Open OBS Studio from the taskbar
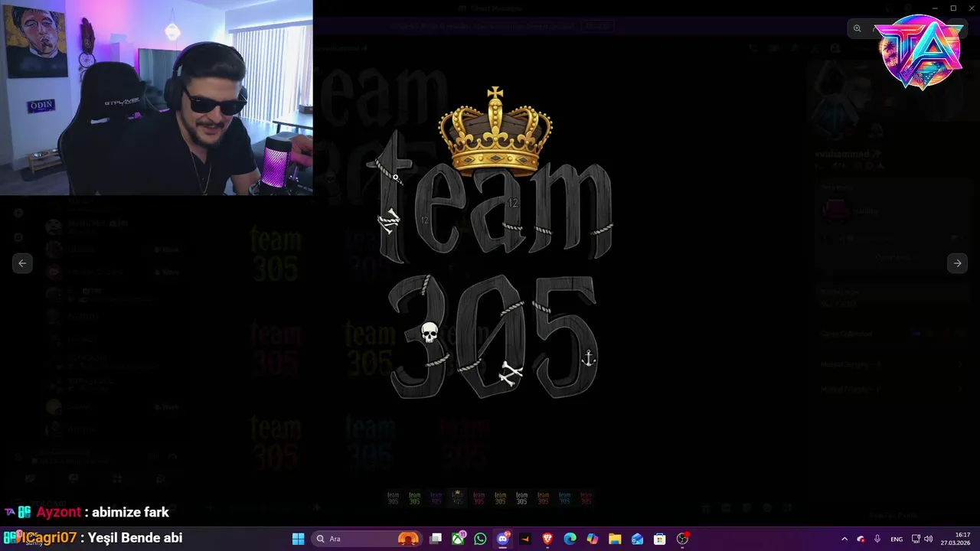980x551 pixels. click(x=682, y=539)
